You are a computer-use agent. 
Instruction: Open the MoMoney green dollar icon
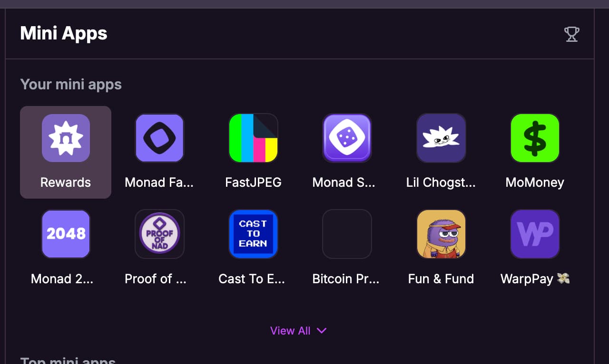tap(535, 138)
